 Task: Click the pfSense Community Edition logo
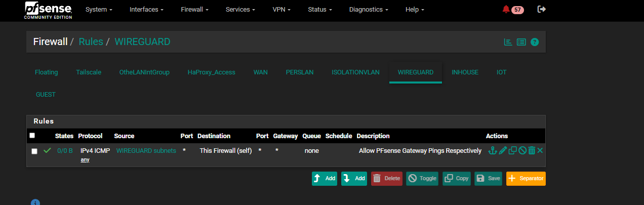(49, 10)
